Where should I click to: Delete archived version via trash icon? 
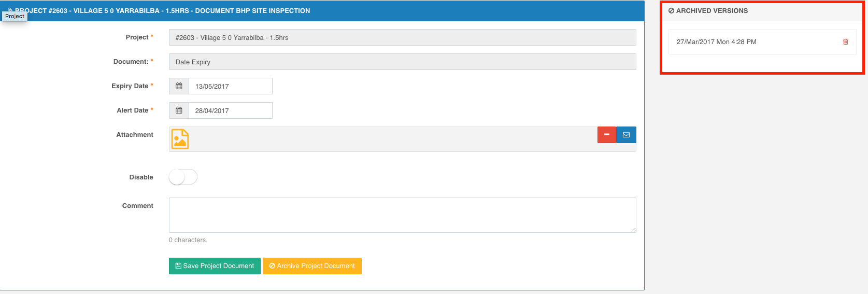[845, 42]
